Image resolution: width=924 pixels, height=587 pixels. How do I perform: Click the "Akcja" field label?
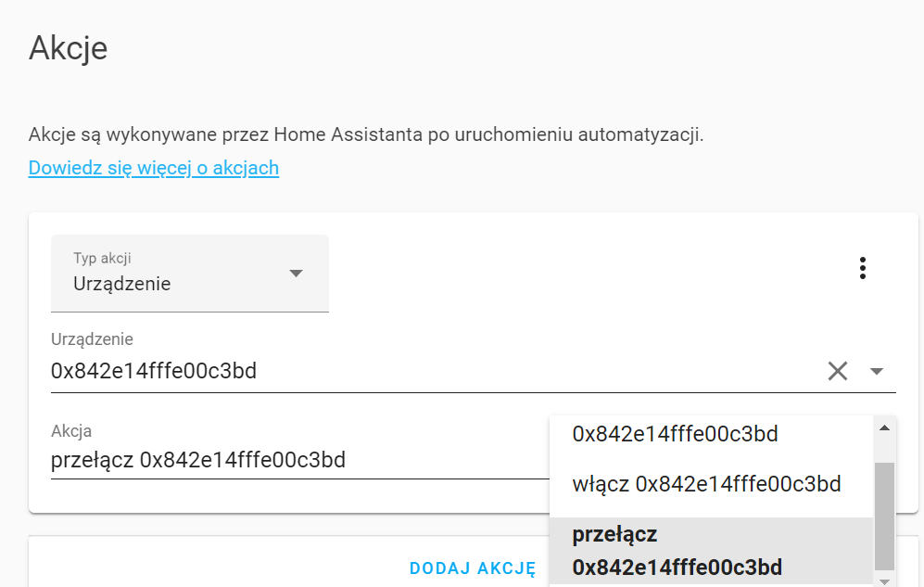[x=71, y=430]
